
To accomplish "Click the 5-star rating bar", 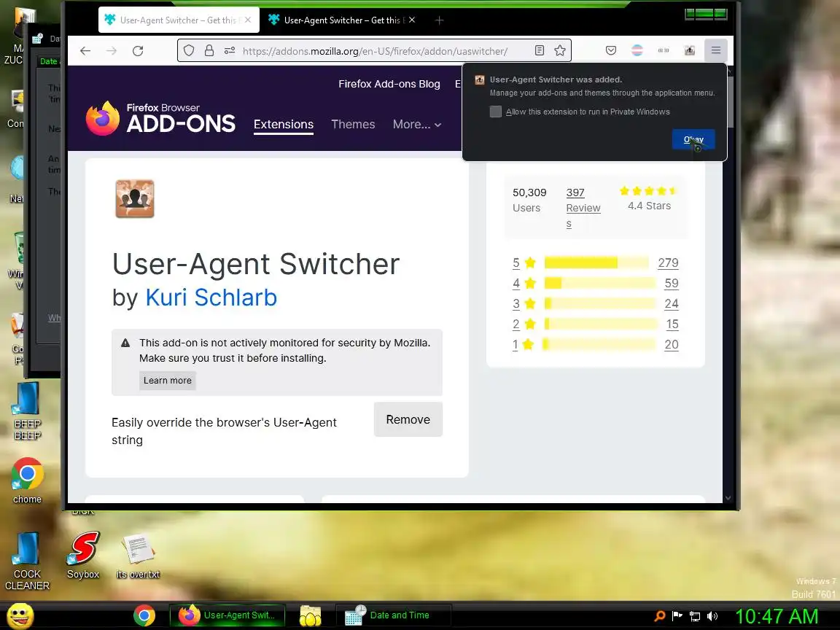I will coord(596,262).
